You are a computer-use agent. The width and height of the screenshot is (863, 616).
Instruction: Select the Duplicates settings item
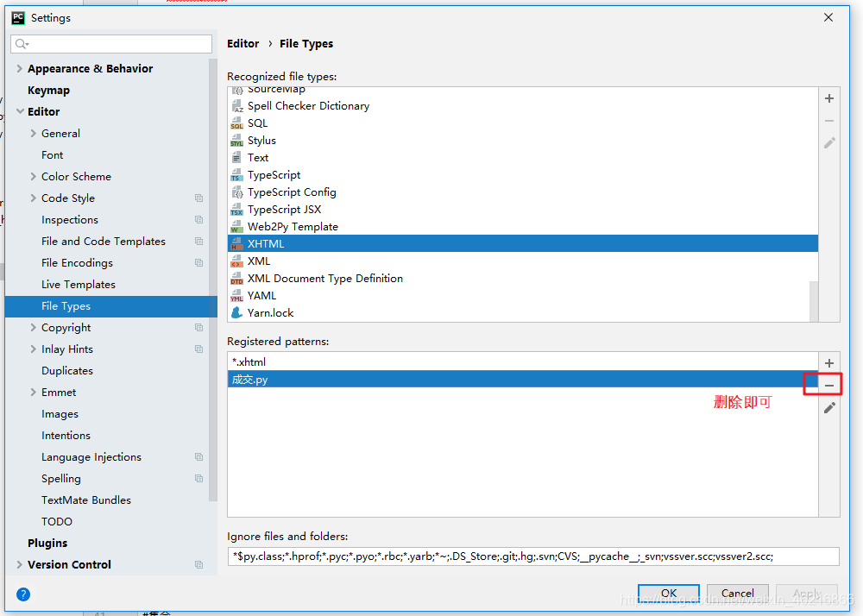click(67, 371)
